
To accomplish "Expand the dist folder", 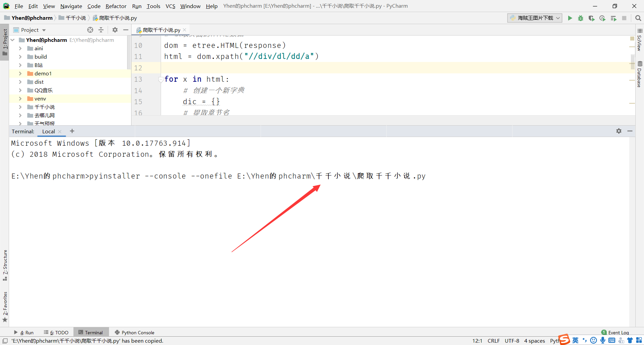I will pyautogui.click(x=20, y=82).
